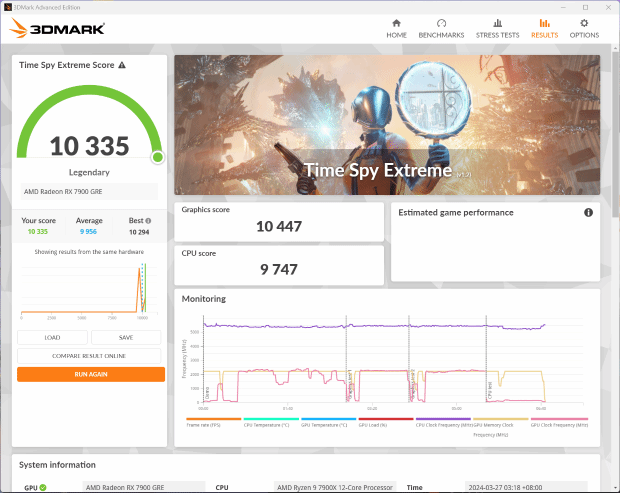Click the vertical scrollbar on the right
The image size is (620, 493).
point(616,134)
